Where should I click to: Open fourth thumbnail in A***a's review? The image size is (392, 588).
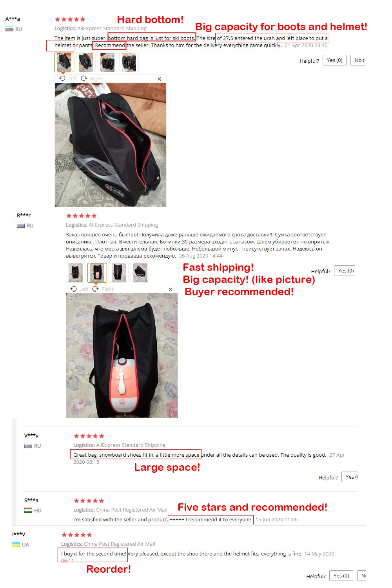coord(129,62)
